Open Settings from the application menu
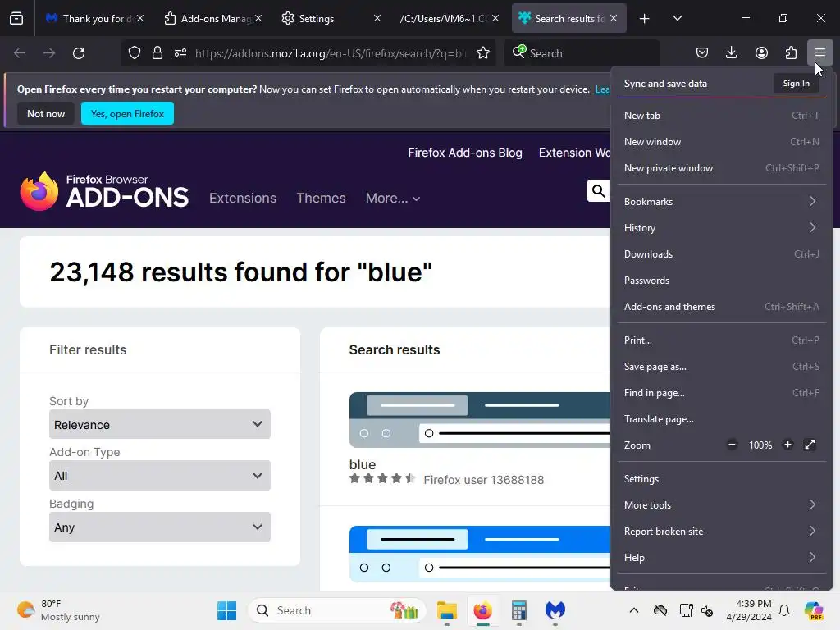 point(721,478)
